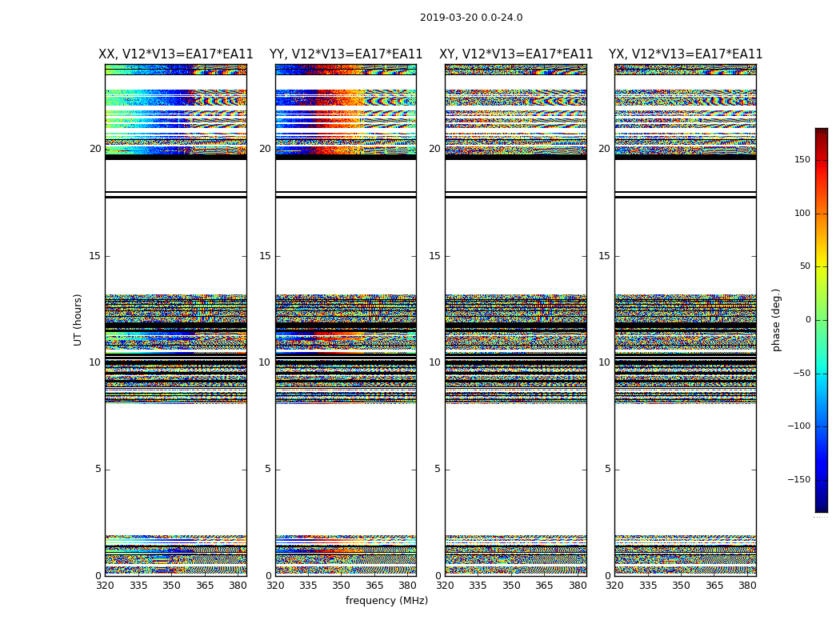Click the colorbar tick label '−150'
Viewport: 840px width, 640px height.
click(x=798, y=480)
